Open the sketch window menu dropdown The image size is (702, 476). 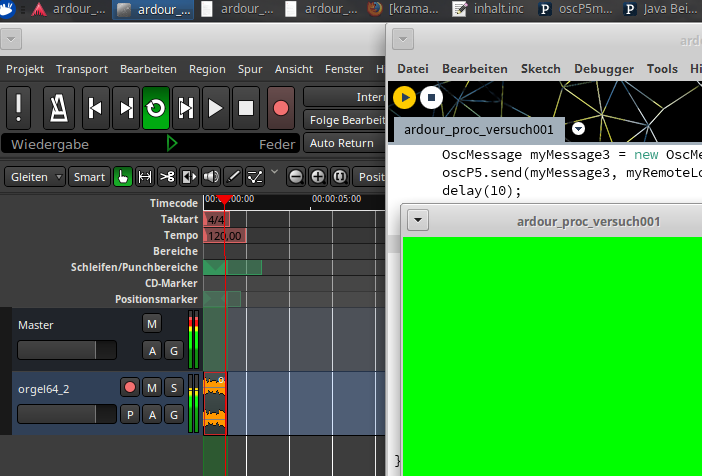(418, 220)
